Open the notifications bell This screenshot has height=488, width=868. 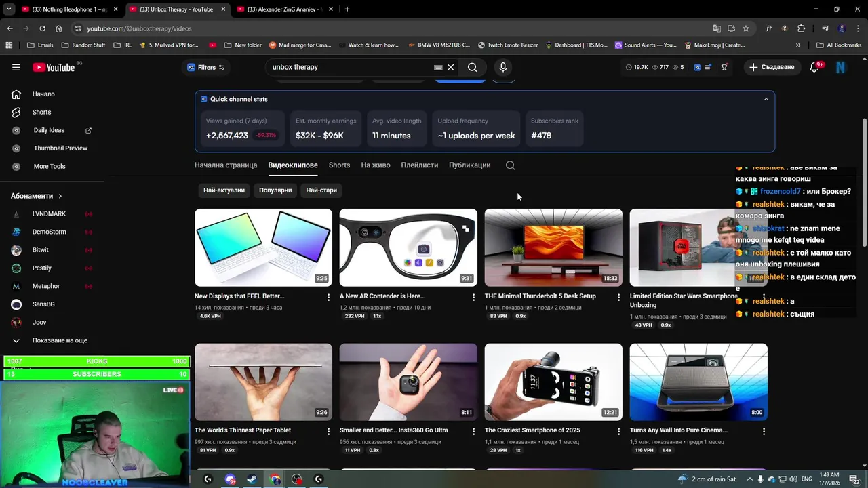(815, 67)
